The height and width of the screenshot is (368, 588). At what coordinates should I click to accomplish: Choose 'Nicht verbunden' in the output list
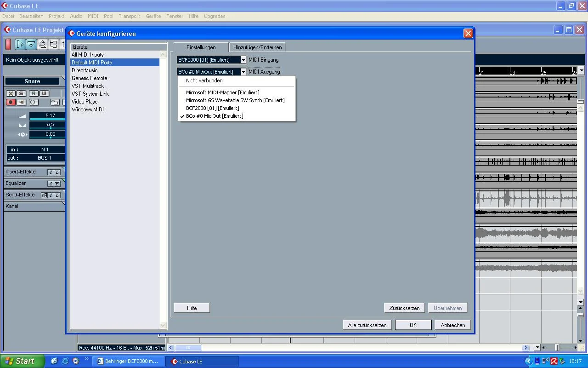[x=237, y=80]
